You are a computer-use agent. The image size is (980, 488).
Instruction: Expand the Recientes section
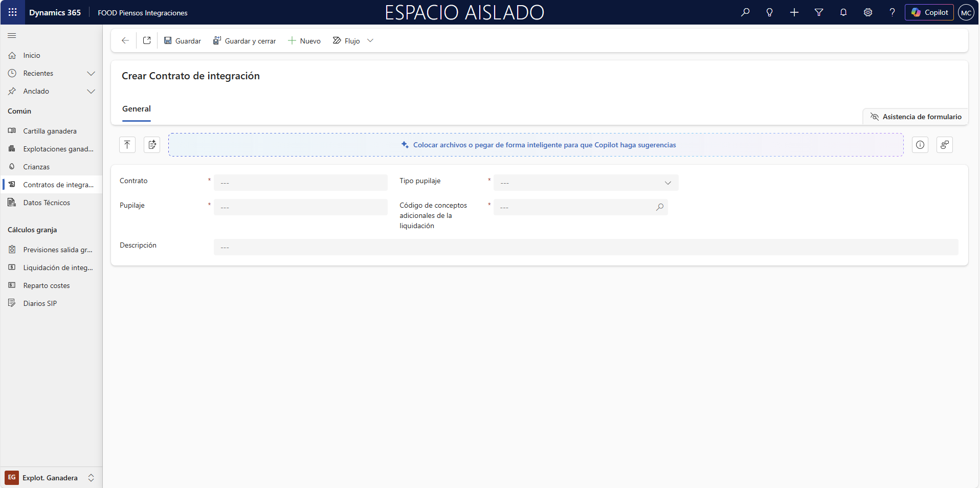91,73
